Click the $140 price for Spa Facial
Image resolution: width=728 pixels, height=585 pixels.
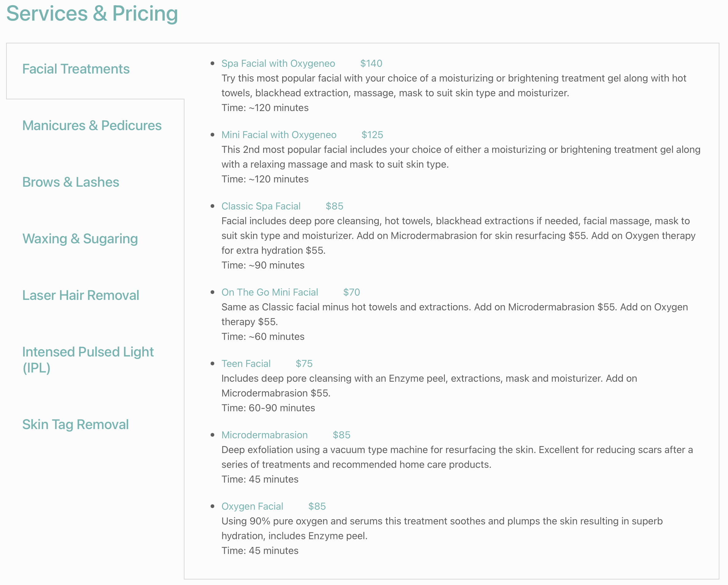point(371,63)
